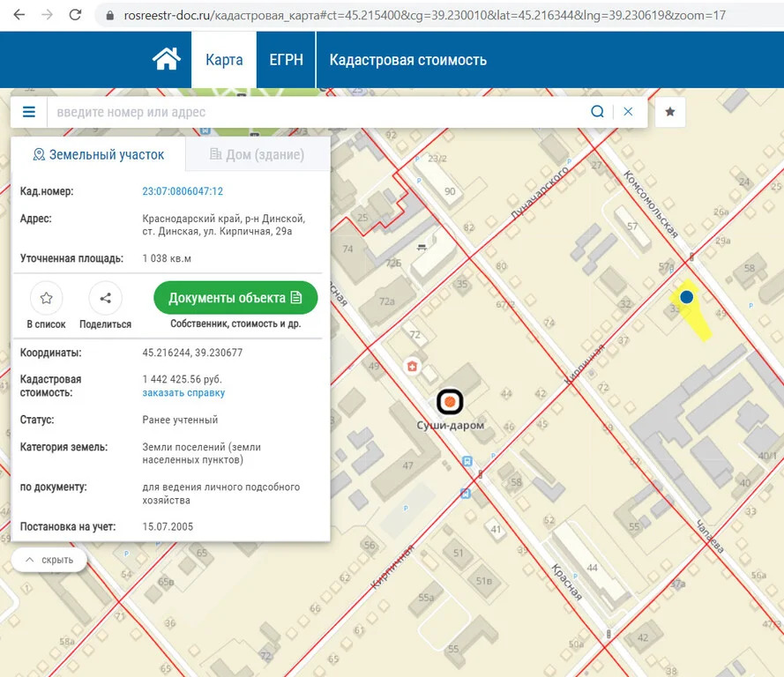Open the hamburger menu beside search
784x677 pixels.
pyautogui.click(x=29, y=112)
